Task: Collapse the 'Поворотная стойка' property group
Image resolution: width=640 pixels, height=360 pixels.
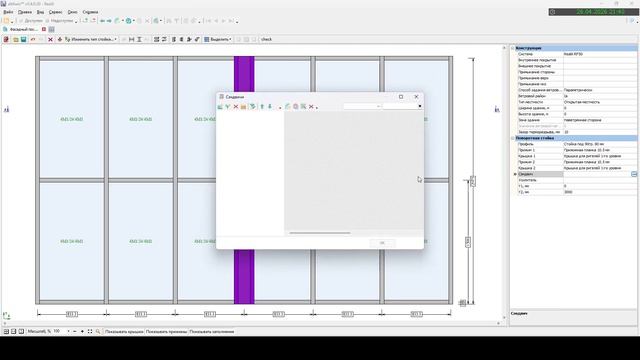Action: click(513, 138)
